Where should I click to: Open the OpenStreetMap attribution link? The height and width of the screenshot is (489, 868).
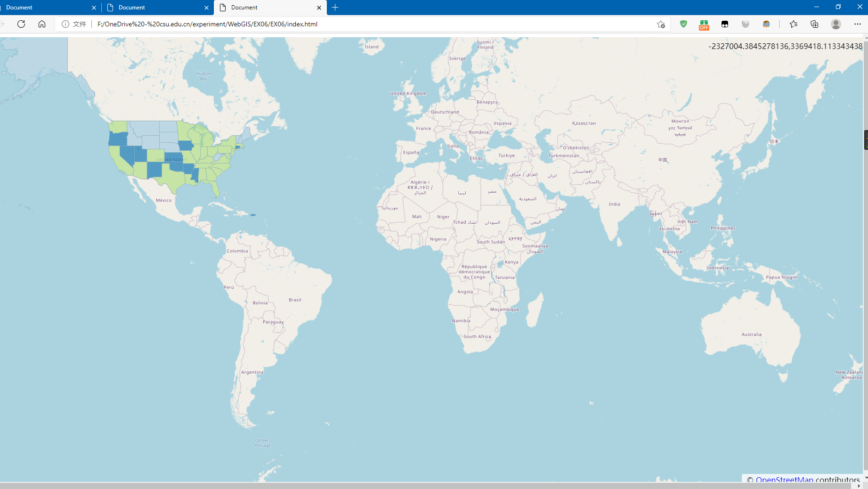point(784,479)
